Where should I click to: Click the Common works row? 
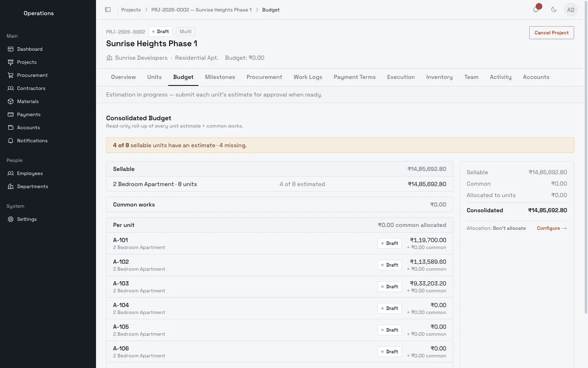[x=280, y=204]
